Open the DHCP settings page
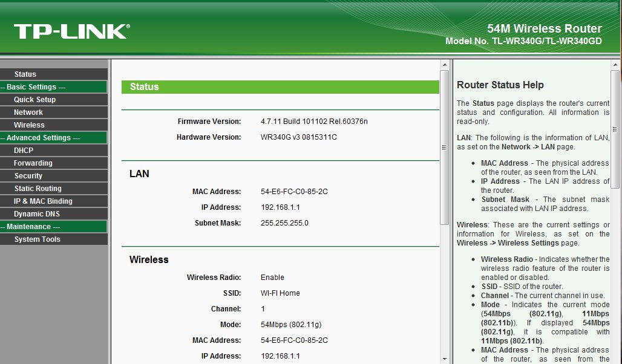Viewport: 622px width, 364px height. [x=24, y=151]
